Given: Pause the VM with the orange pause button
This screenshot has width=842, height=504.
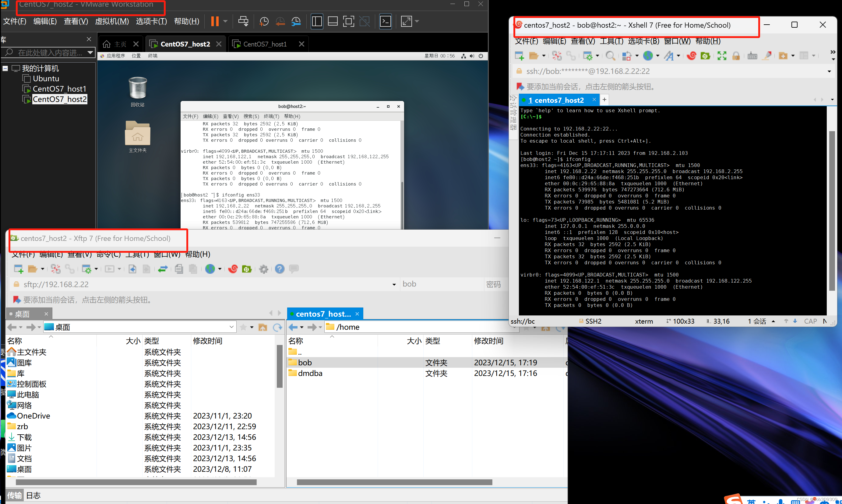Looking at the screenshot, I should (214, 21).
